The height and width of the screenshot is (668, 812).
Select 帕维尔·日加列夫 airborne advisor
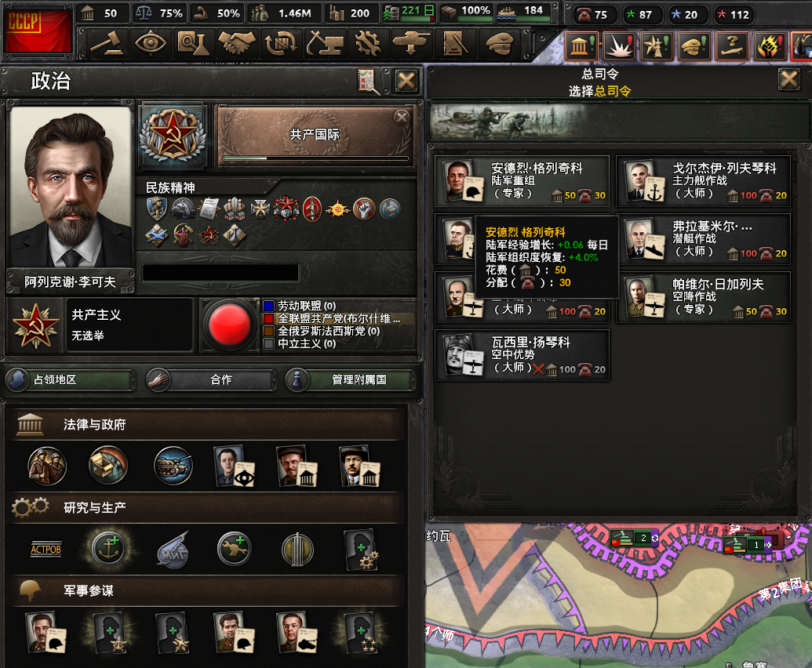[x=703, y=297]
